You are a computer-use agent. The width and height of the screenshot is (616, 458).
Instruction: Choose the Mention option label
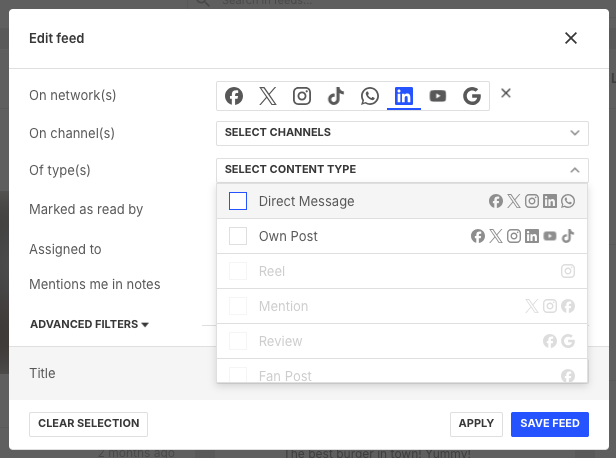point(283,306)
